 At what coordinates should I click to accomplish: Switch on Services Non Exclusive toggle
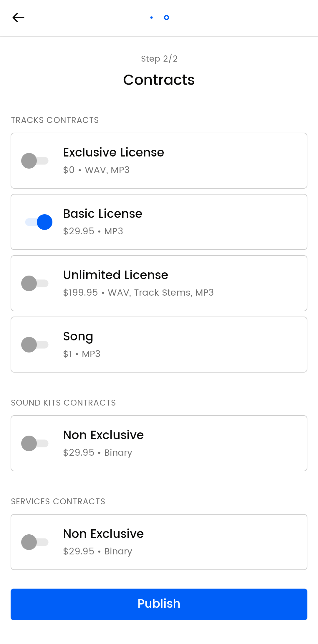pos(35,542)
